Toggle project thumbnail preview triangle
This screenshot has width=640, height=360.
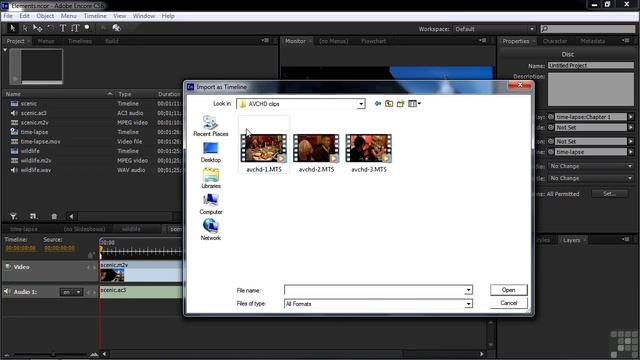click(x=5, y=50)
